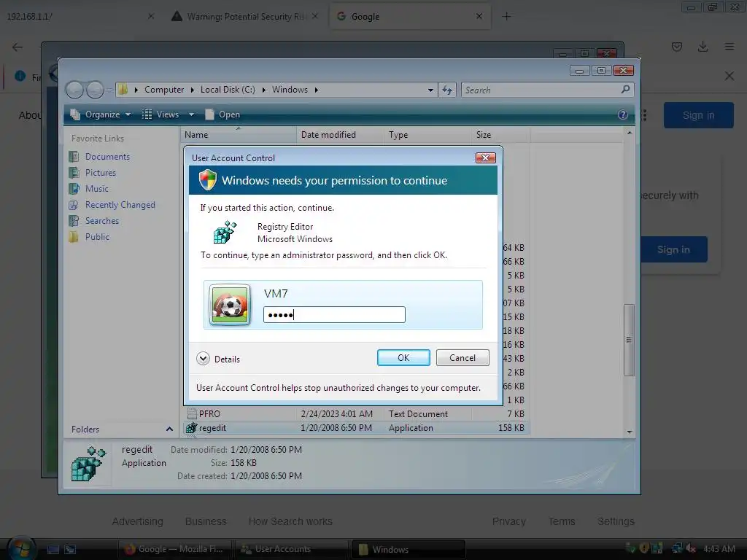This screenshot has width=747, height=560.
Task: Click the large regedit preview icon
Action: tap(88, 463)
